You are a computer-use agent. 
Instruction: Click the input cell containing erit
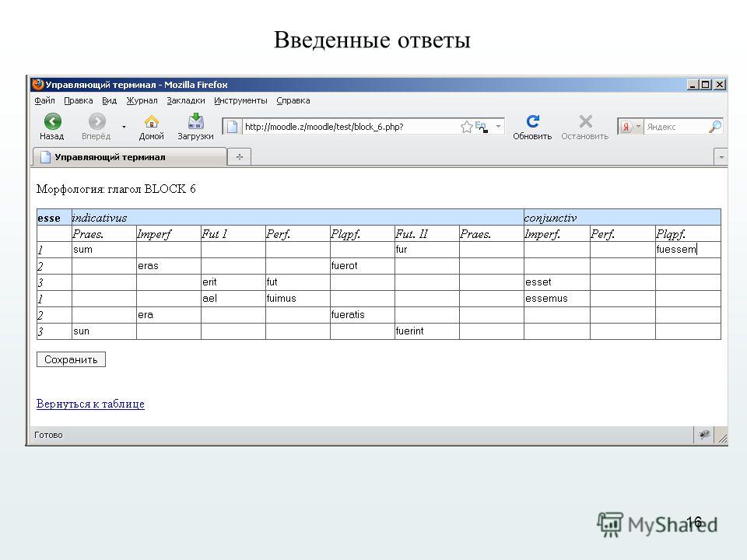pyautogui.click(x=233, y=282)
